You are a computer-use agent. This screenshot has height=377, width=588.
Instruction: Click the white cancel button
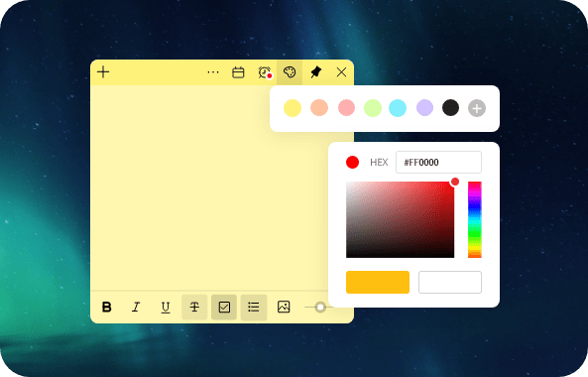pyautogui.click(x=450, y=282)
